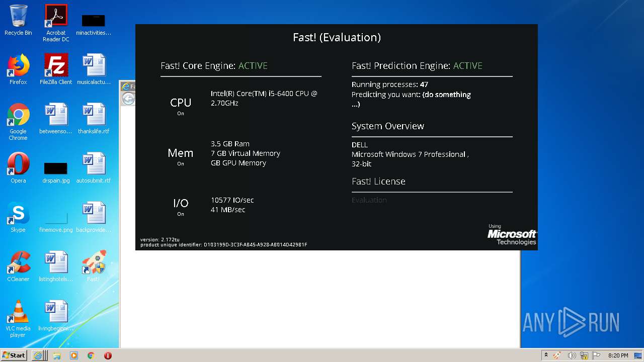The width and height of the screenshot is (644, 362).
Task: Click the Evaluation license text
Action: 369,200
